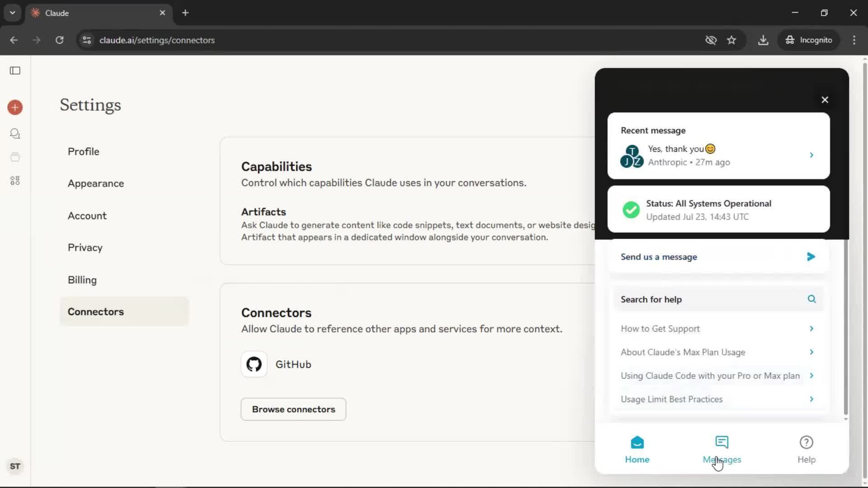Open the tab search dropdown arrow

13,13
